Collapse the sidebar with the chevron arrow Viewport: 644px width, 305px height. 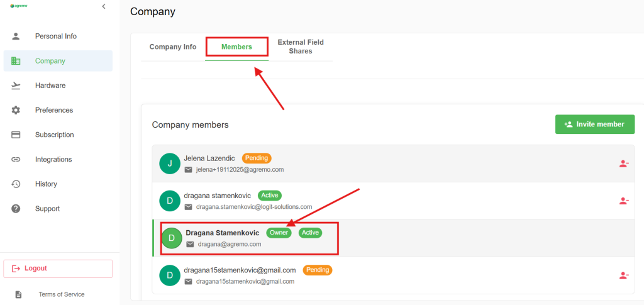tap(104, 6)
